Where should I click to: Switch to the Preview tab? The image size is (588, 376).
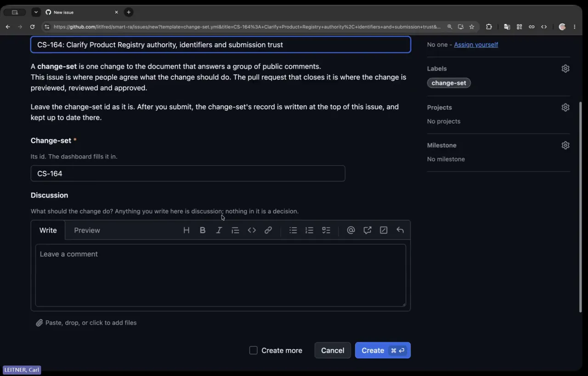[x=87, y=230]
